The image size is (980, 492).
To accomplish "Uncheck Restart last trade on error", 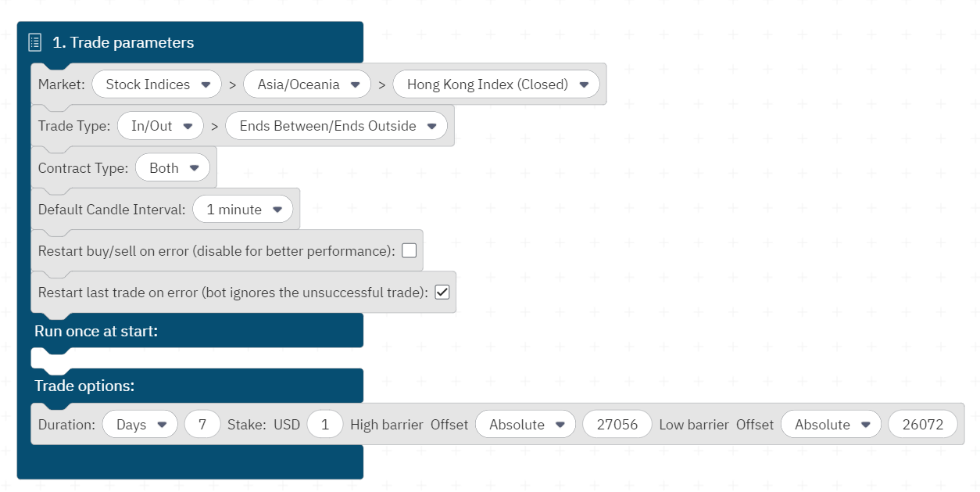I will [442, 293].
